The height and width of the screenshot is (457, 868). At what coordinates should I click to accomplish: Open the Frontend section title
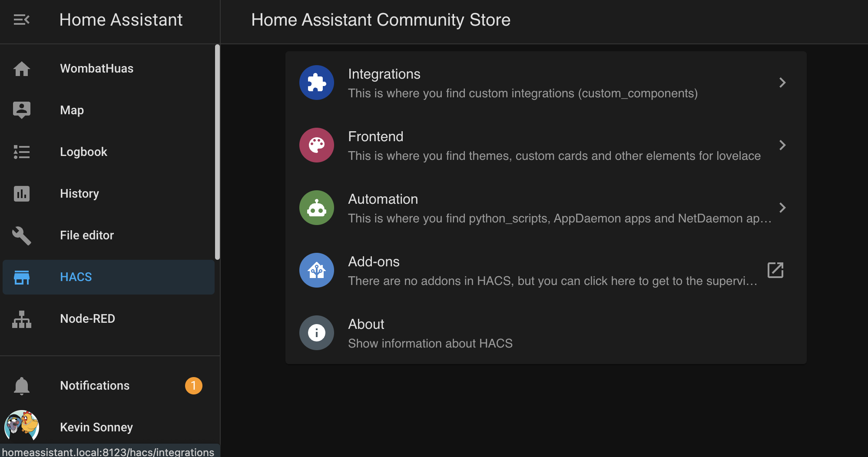coord(376,136)
